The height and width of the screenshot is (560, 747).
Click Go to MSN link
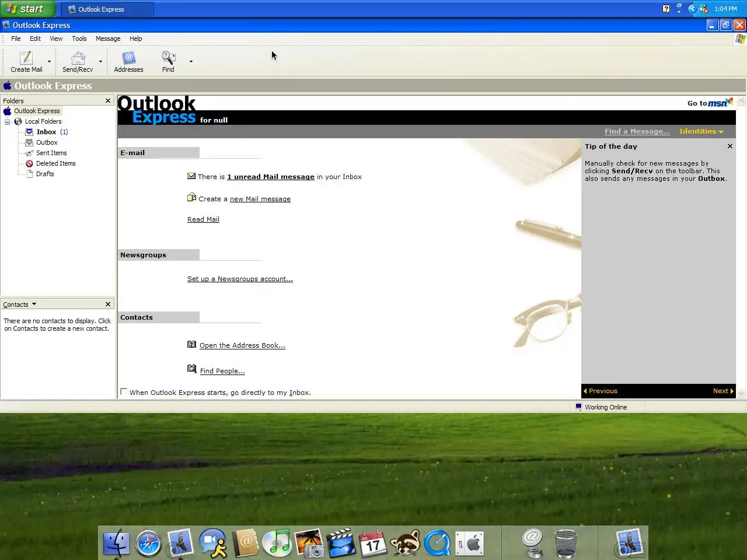[x=710, y=103]
